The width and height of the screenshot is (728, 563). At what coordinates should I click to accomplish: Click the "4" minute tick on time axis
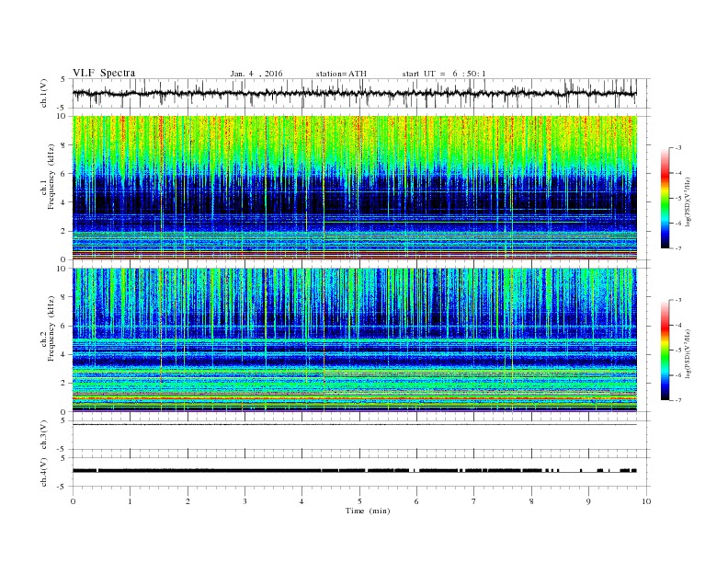coord(302,501)
